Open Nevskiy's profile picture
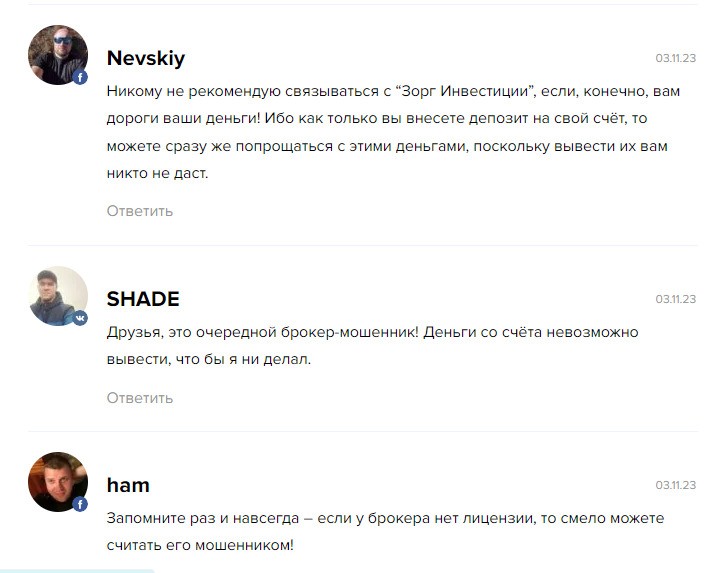727x573 pixels. (58, 55)
